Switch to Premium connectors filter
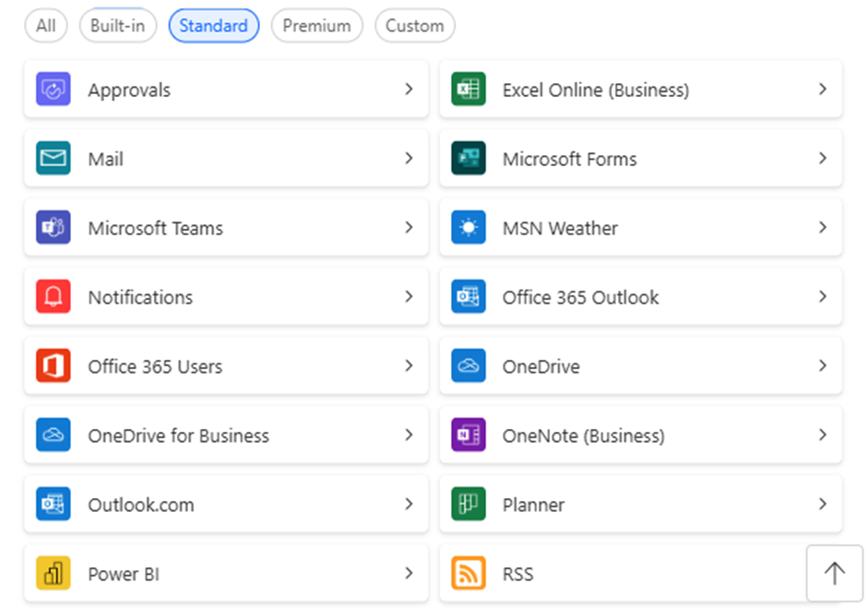Image resolution: width=868 pixels, height=608 pixels. [316, 26]
